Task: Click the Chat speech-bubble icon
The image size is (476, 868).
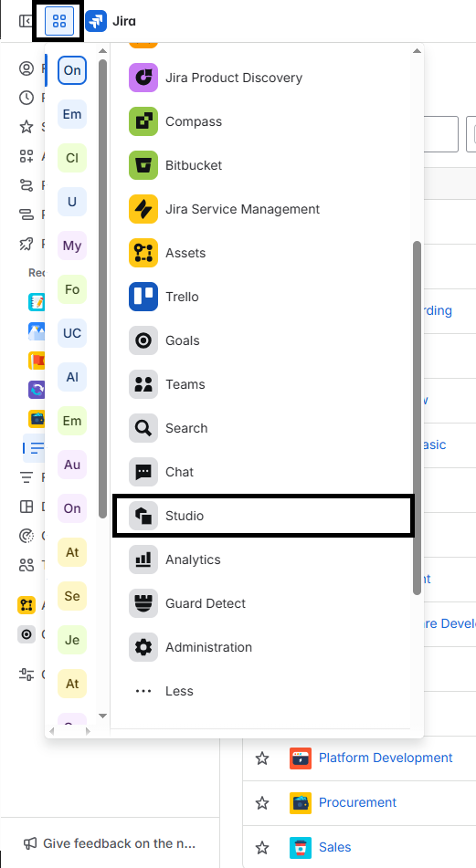Action: (143, 472)
